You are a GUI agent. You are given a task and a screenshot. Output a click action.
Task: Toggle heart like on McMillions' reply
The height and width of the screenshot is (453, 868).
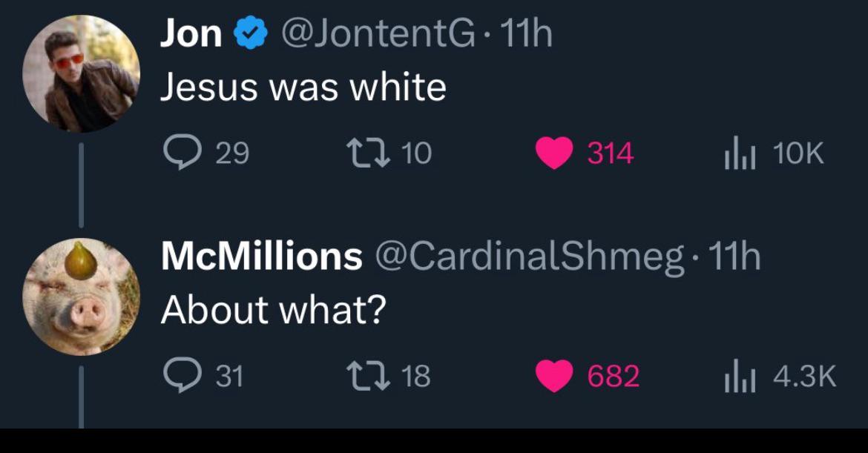click(x=554, y=376)
